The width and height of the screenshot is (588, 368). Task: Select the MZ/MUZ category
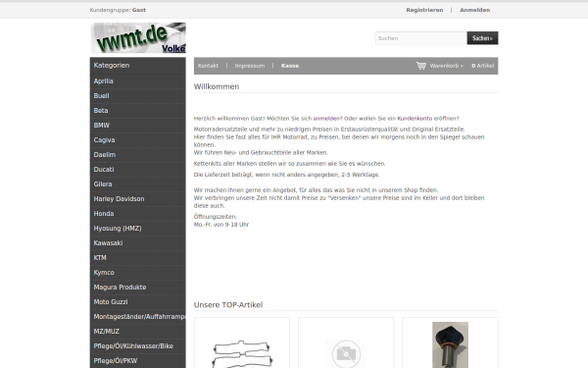pos(137,332)
